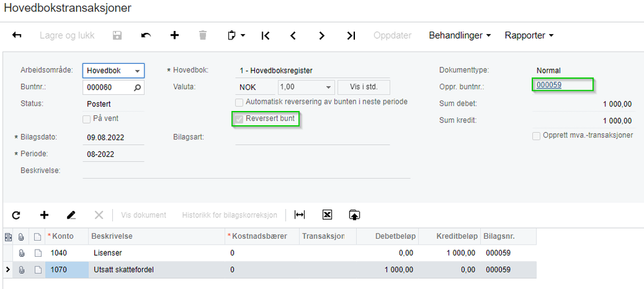Image resolution: width=644 pixels, height=289 pixels.
Task: Click 1 - Hovedboksregister ledger value
Action: click(x=276, y=70)
